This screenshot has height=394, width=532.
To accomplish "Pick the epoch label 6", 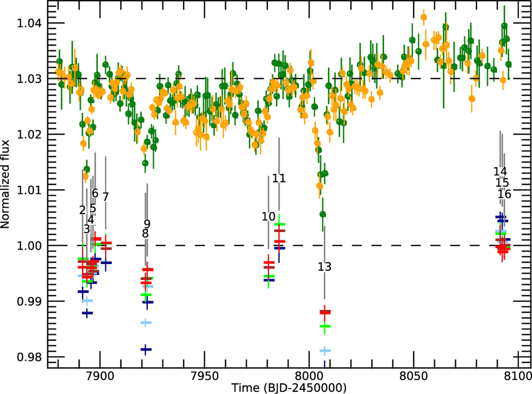I will click(x=95, y=193).
